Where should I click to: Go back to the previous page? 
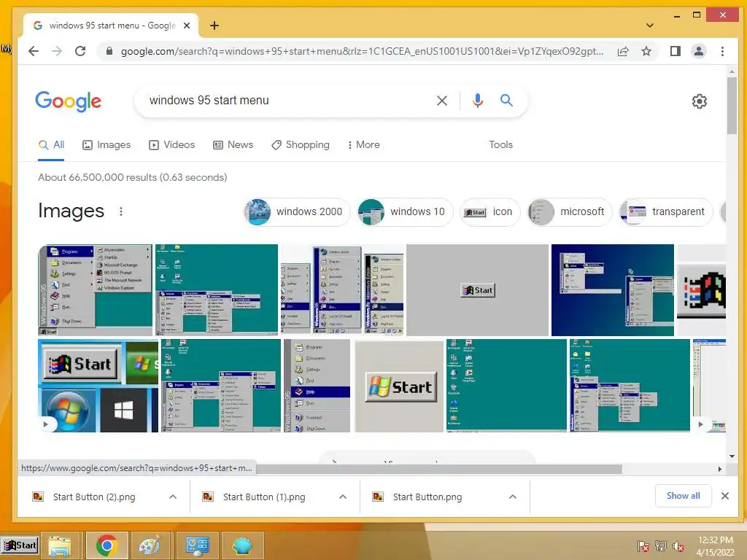tap(34, 51)
